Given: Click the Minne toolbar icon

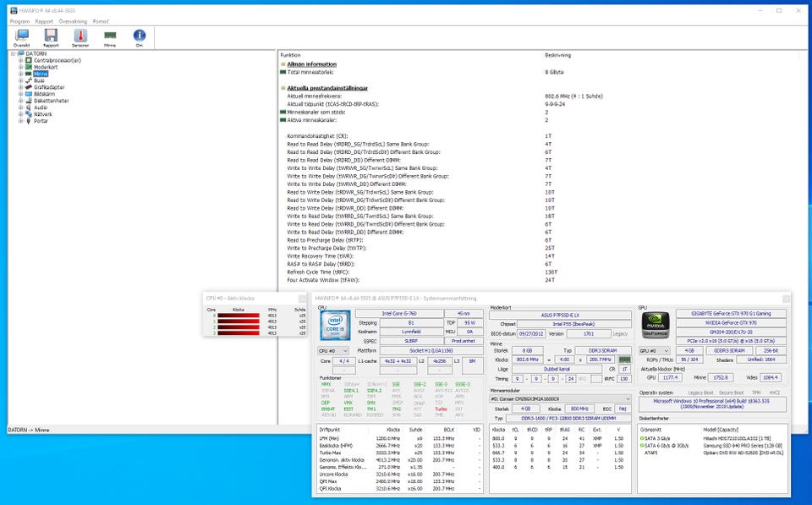Looking at the screenshot, I should [110, 37].
